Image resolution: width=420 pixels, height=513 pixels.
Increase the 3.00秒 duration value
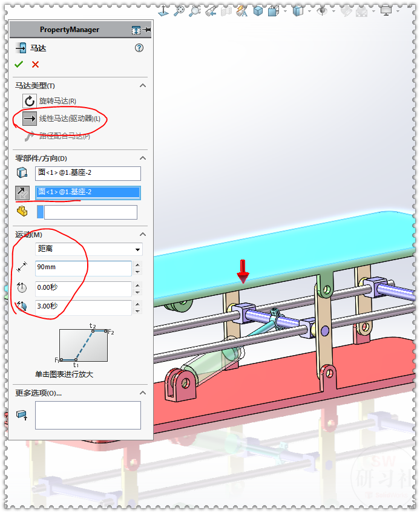tap(138, 304)
